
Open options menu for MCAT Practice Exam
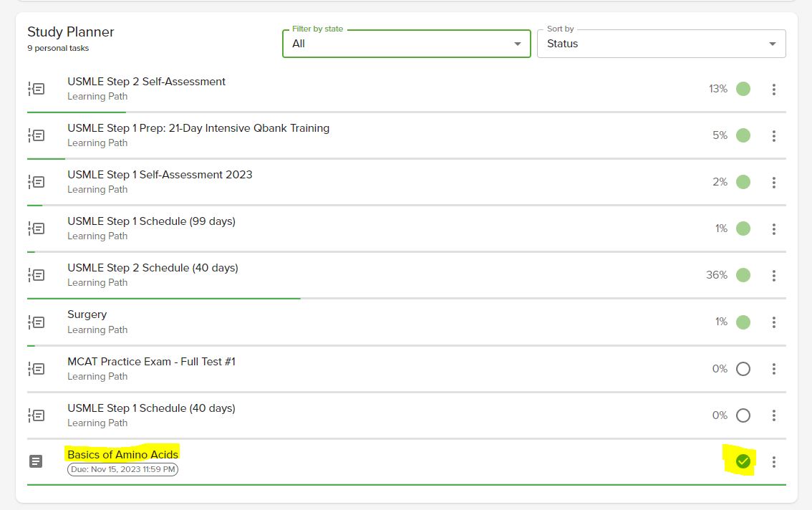coord(774,368)
